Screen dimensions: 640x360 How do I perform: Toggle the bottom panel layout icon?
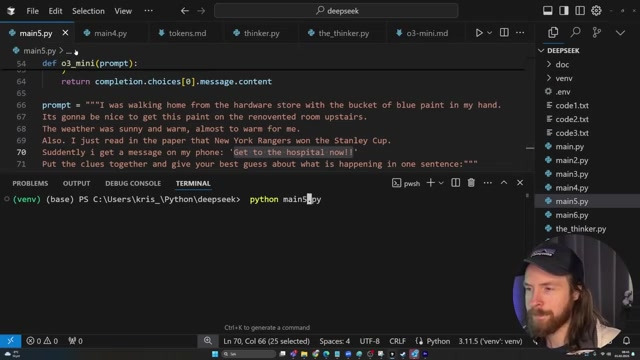click(x=547, y=11)
